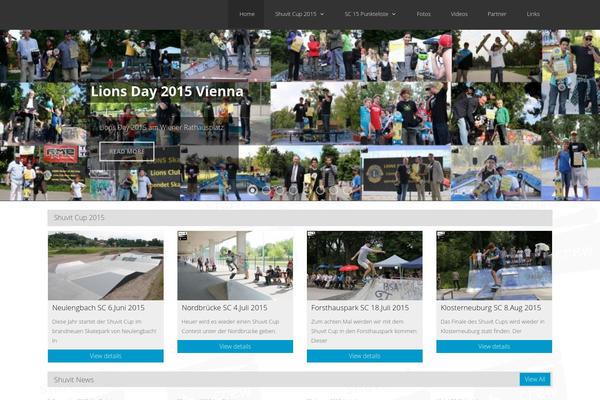600x400 pixels.
Task: Go to the Home page
Action: [247, 14]
